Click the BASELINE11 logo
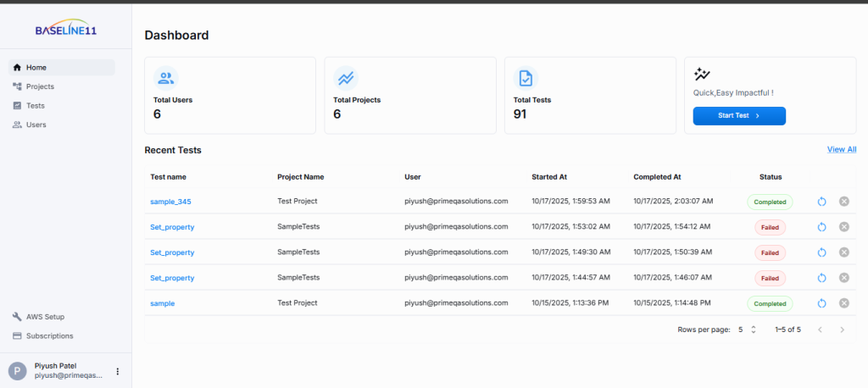868x388 pixels. click(x=65, y=29)
